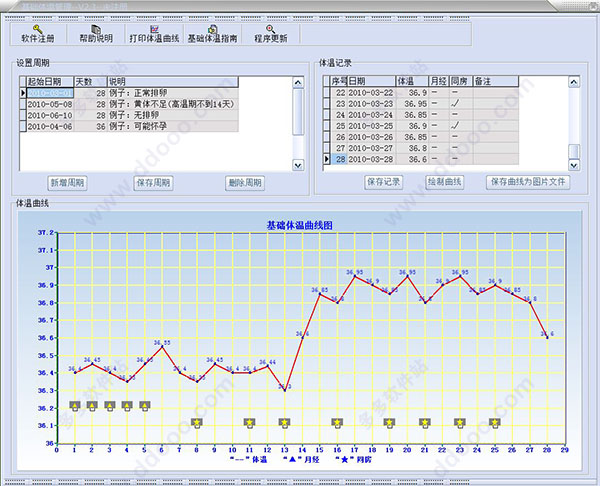Click description 例子：可能怀孕
Viewport: 600px width, 486px height.
(138, 126)
